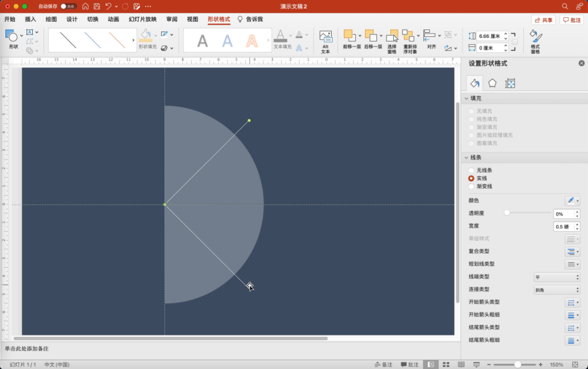Screen dimensions: 588x369
Task: Open the line Color dropdown
Action: point(573,201)
